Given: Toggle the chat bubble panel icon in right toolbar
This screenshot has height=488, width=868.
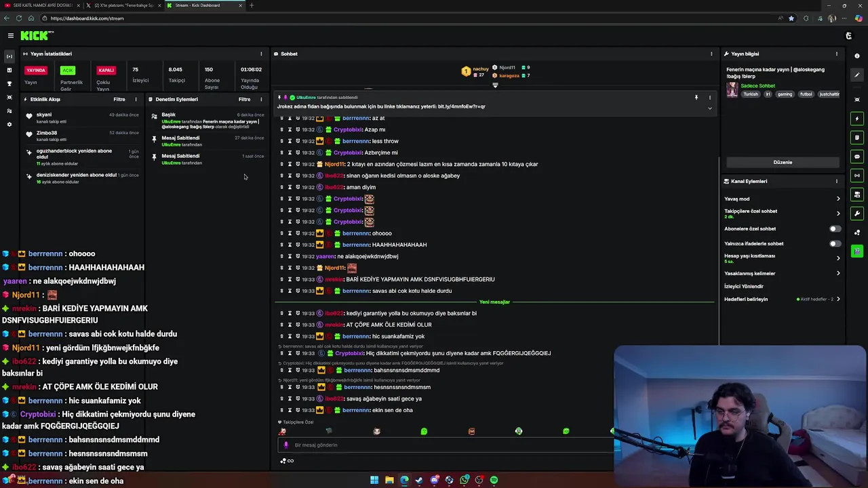Looking at the screenshot, I should click(x=857, y=157).
